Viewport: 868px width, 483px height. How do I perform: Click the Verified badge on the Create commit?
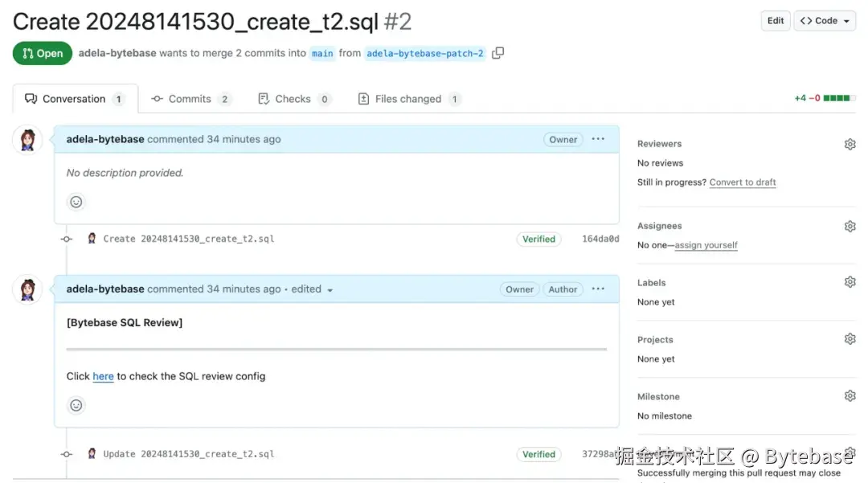pos(538,239)
